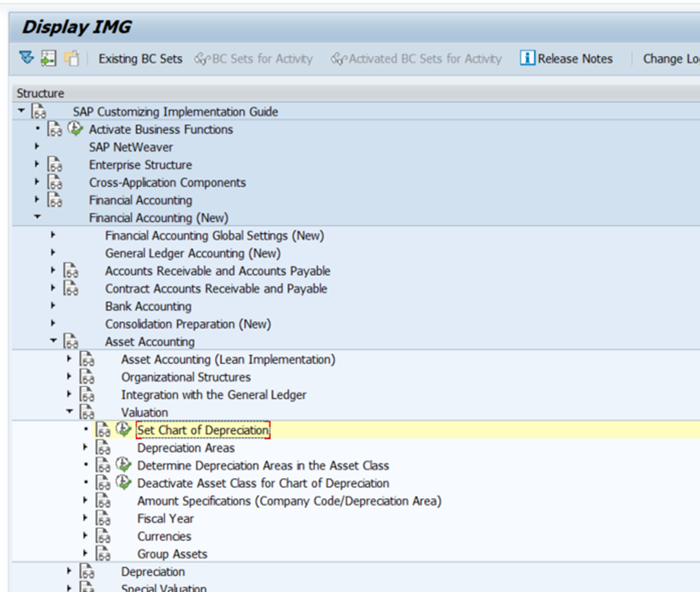The image size is (700, 592).
Task: Expand Financial Accounting Global Settings (New)
Action: [x=53, y=235]
